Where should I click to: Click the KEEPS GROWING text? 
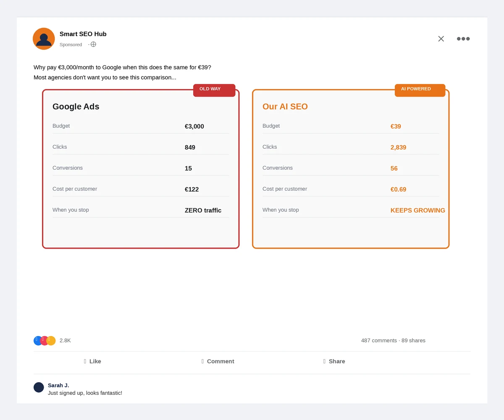[418, 210]
